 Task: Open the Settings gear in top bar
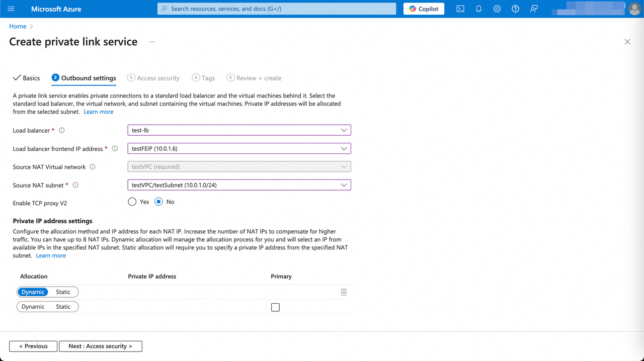click(497, 9)
